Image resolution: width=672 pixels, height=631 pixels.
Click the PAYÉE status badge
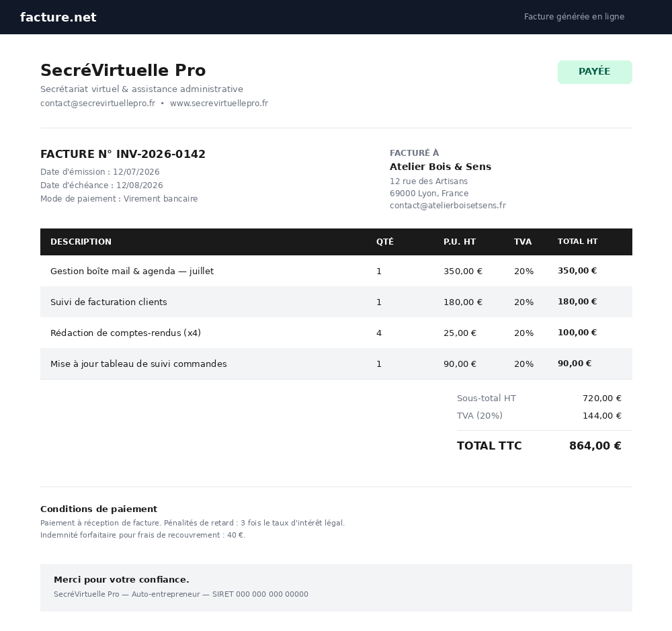pos(595,72)
